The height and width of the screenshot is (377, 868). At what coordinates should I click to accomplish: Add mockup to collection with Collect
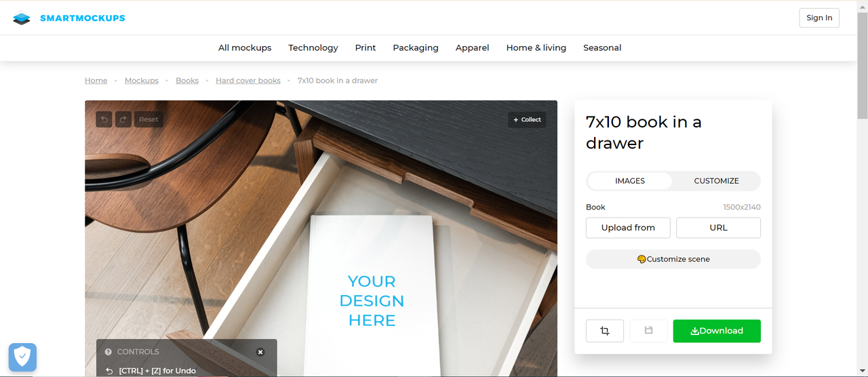(527, 119)
